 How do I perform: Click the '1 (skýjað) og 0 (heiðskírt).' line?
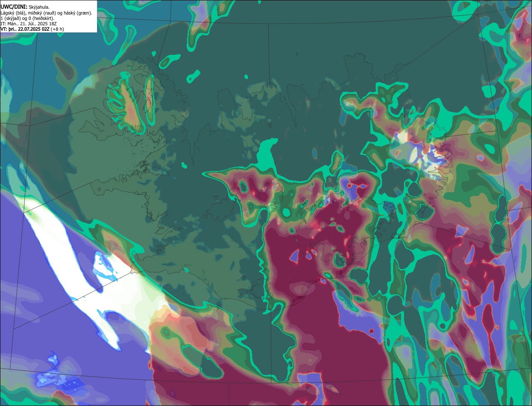(x=27, y=18)
